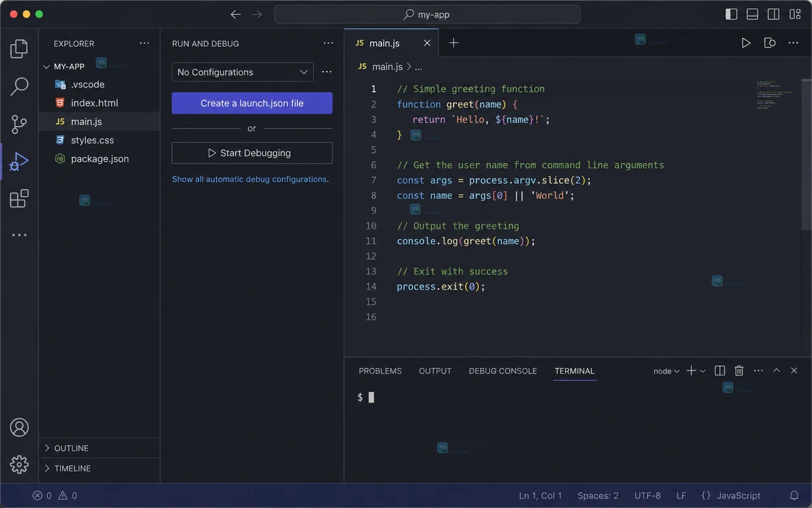Open package.json in the explorer
The height and width of the screenshot is (508, 812).
100,159
